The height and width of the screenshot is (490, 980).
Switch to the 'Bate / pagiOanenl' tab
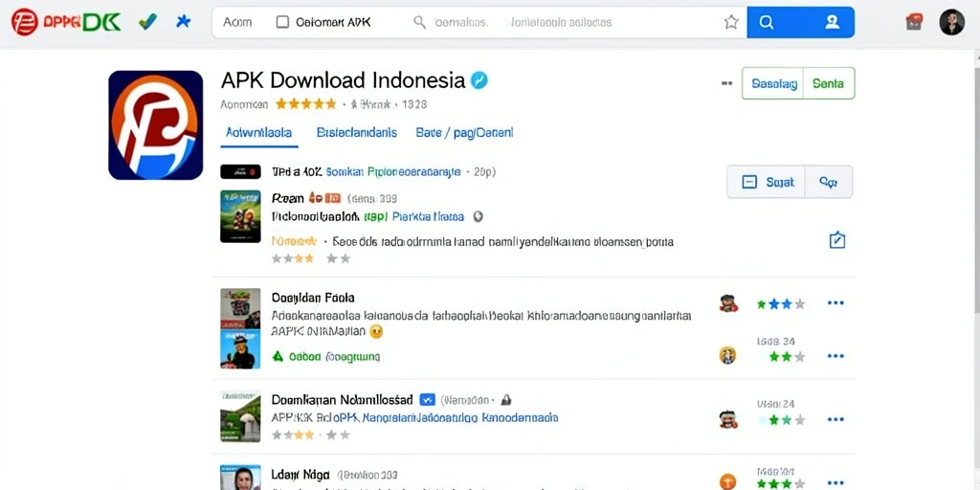[x=464, y=132]
